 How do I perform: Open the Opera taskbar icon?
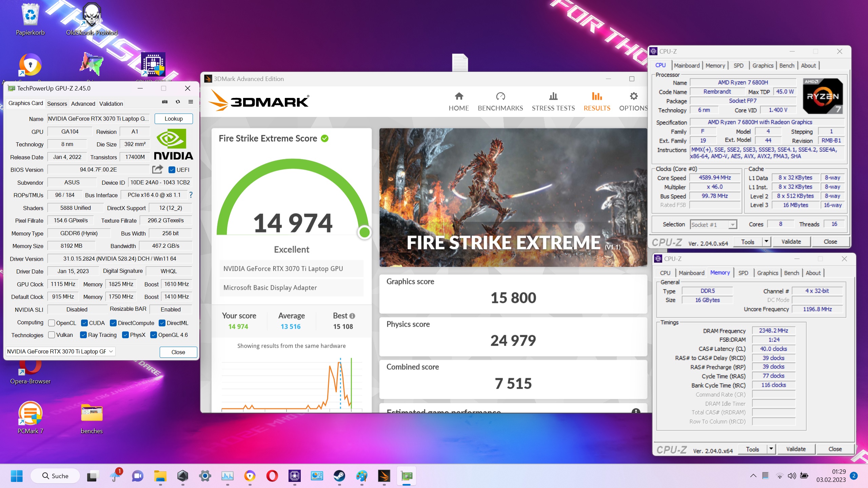(x=272, y=476)
